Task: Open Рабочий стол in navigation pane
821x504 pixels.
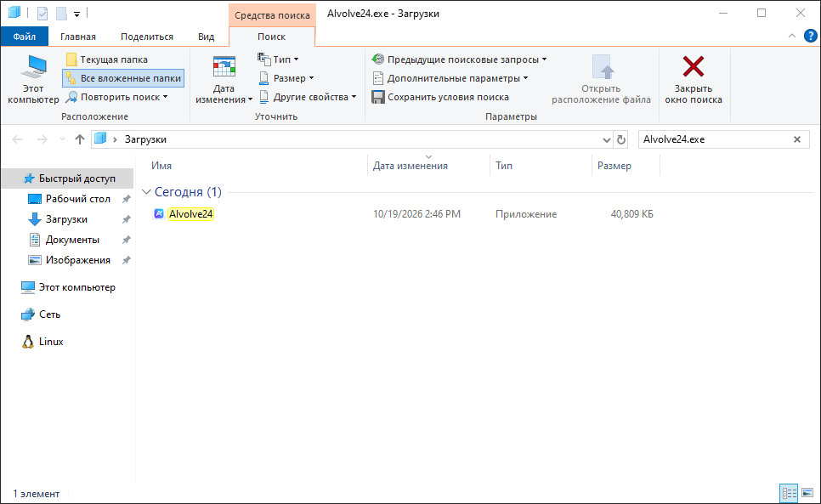Action: (x=77, y=199)
